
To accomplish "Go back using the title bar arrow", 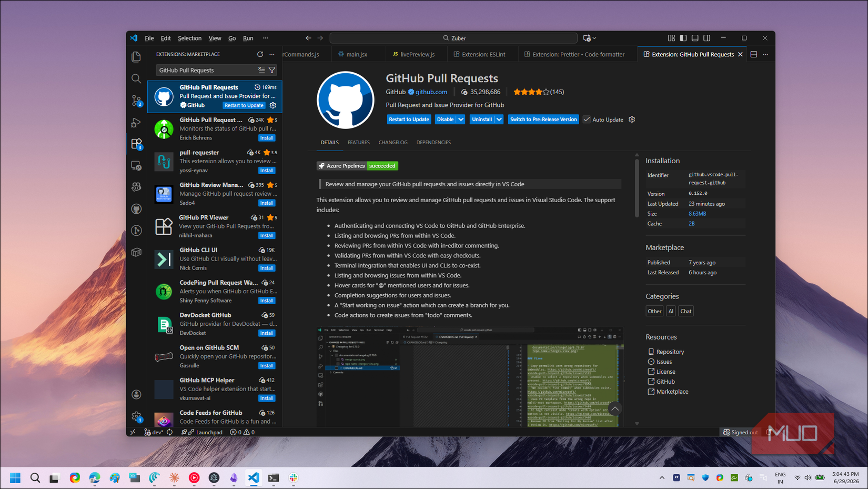I will (x=308, y=38).
